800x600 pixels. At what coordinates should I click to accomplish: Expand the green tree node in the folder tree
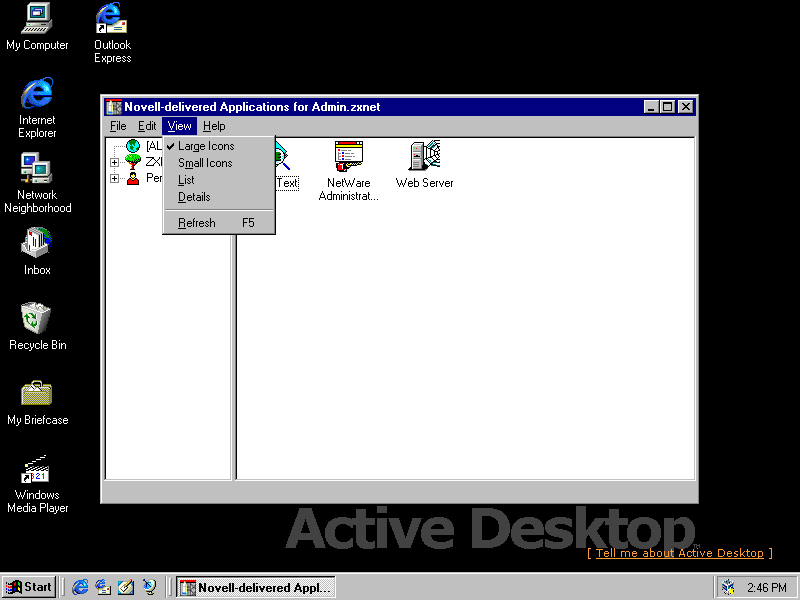[114, 163]
